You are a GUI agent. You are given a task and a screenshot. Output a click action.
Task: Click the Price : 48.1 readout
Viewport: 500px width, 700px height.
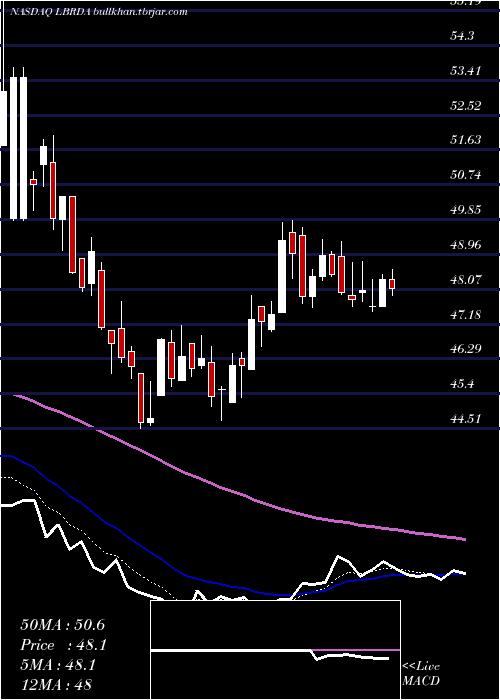64,645
